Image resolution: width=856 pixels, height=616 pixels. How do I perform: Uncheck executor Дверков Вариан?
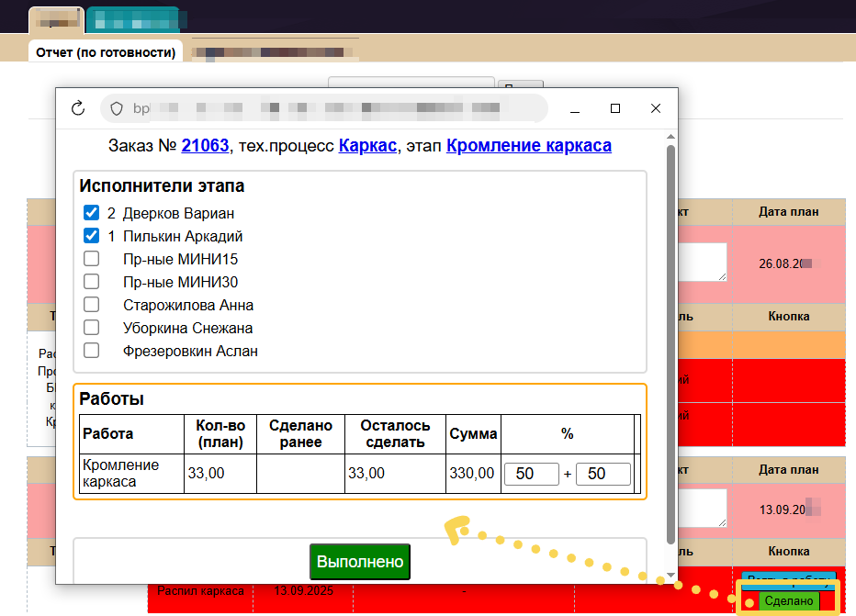(x=91, y=213)
